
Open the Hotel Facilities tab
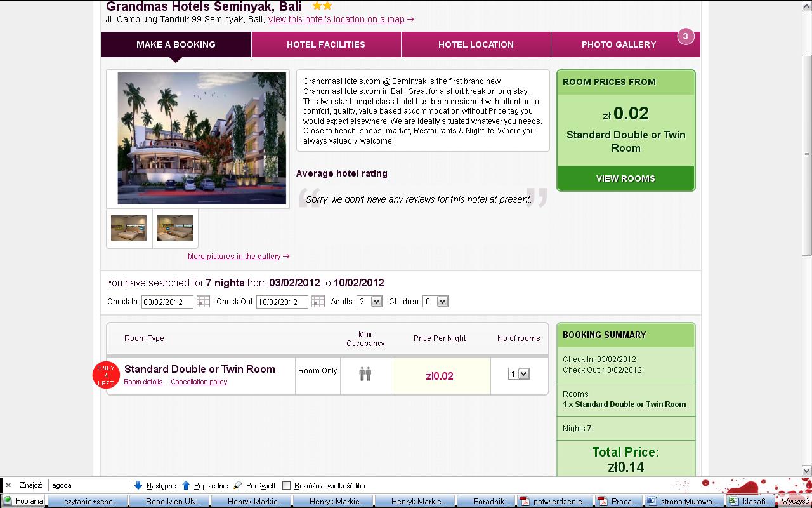click(326, 44)
